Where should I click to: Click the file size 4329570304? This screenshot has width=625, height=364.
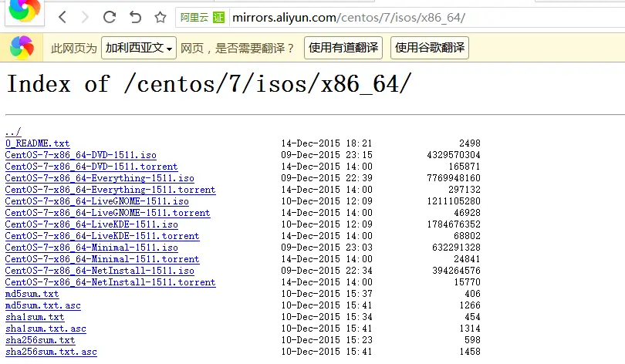(x=454, y=155)
